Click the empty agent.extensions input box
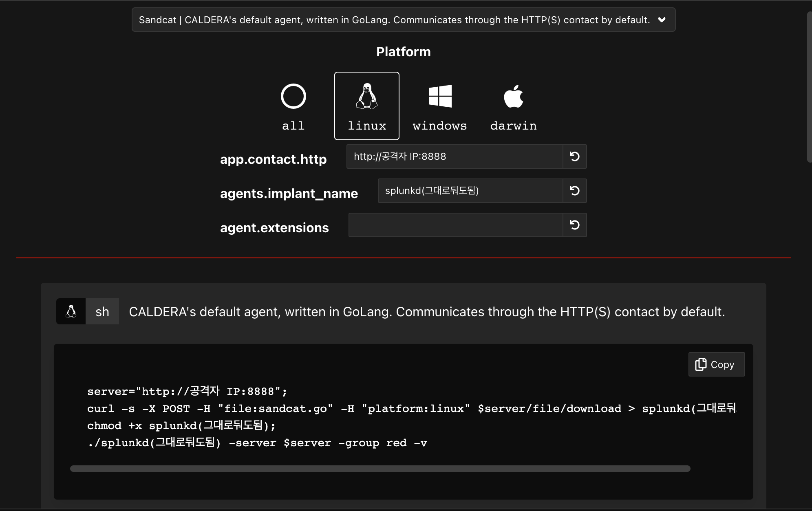The height and width of the screenshot is (511, 812). pyautogui.click(x=455, y=225)
